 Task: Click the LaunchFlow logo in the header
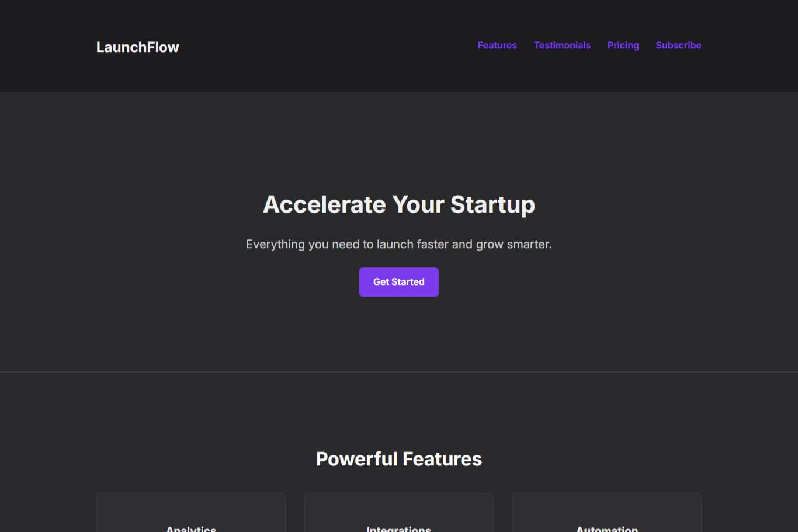(x=137, y=47)
